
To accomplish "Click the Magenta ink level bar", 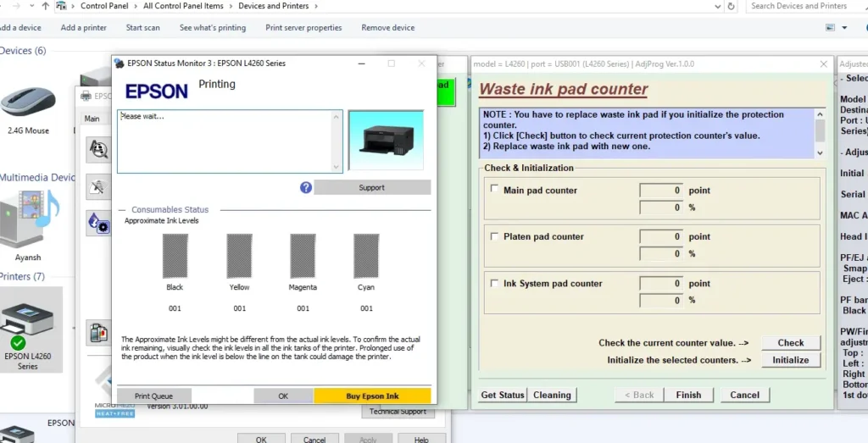I will click(x=303, y=256).
